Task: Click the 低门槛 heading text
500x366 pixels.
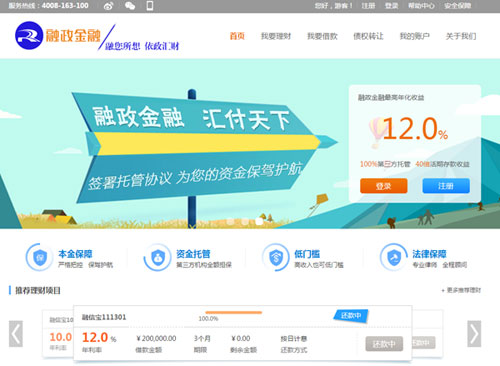Action: (307, 254)
